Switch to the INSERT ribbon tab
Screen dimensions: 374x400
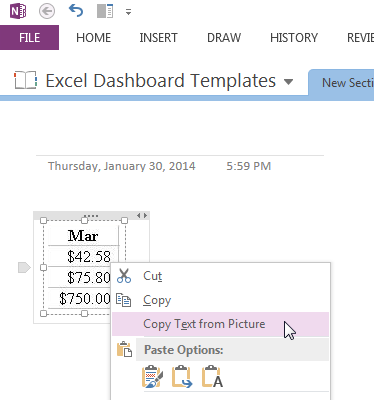click(158, 38)
